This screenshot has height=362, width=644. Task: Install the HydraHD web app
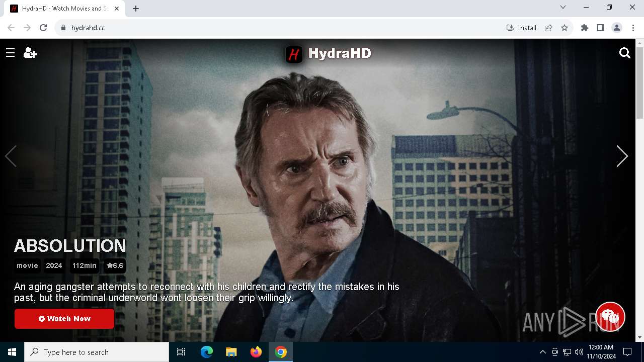click(521, 28)
